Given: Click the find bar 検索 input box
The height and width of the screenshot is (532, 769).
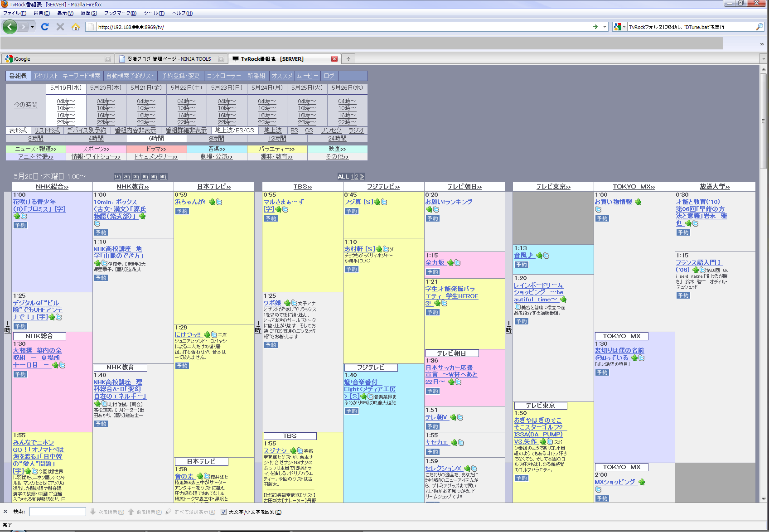Looking at the screenshot, I should tap(58, 512).
